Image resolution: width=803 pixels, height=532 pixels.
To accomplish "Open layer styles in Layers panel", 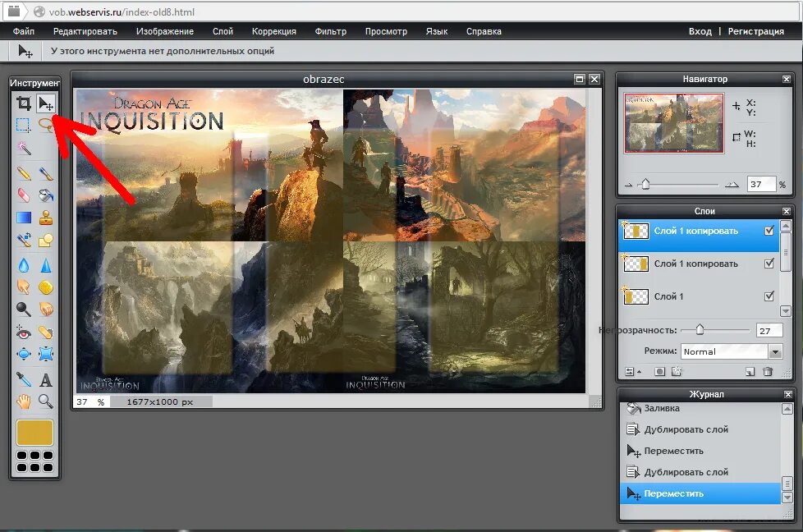I will (677, 372).
